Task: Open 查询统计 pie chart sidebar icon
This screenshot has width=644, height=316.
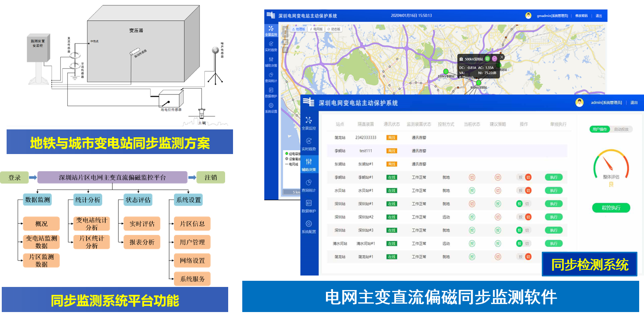Action: tap(308, 183)
